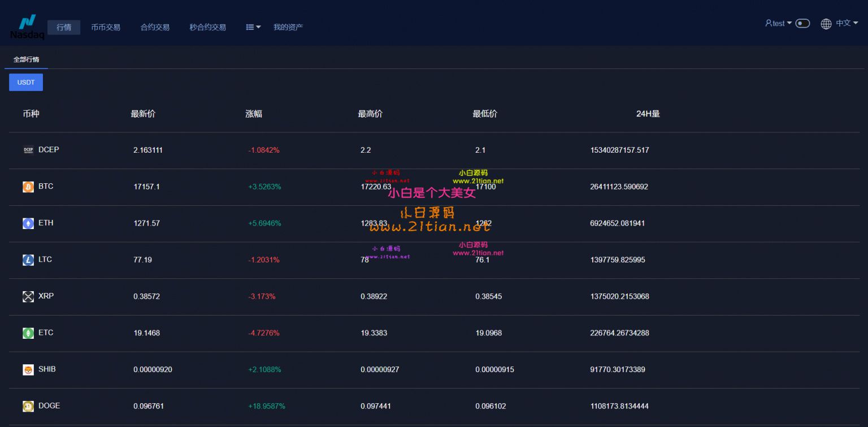Image resolution: width=868 pixels, height=427 pixels.
Task: Click ETH change +5.6946%
Action: [264, 223]
